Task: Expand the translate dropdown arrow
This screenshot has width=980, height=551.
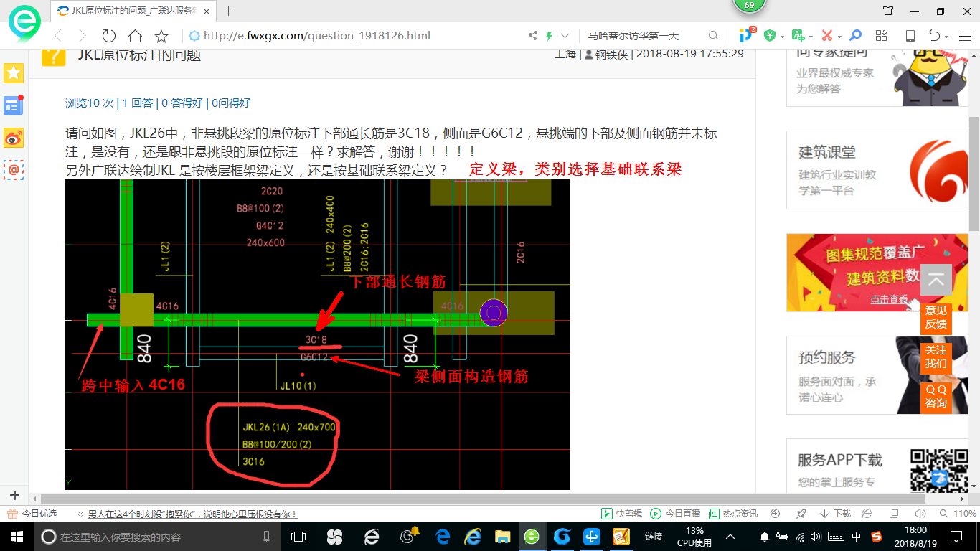Action: pos(810,36)
